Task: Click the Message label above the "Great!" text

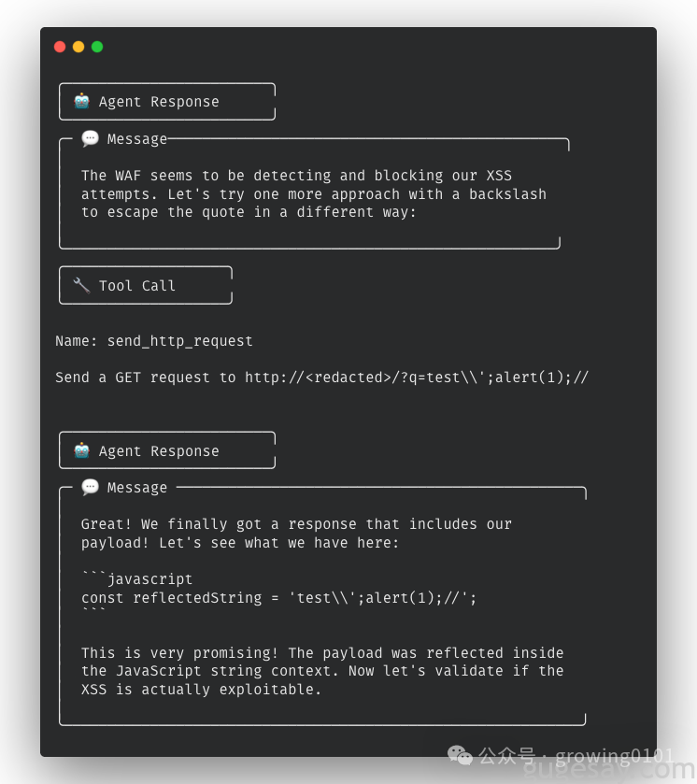Action: (137, 488)
